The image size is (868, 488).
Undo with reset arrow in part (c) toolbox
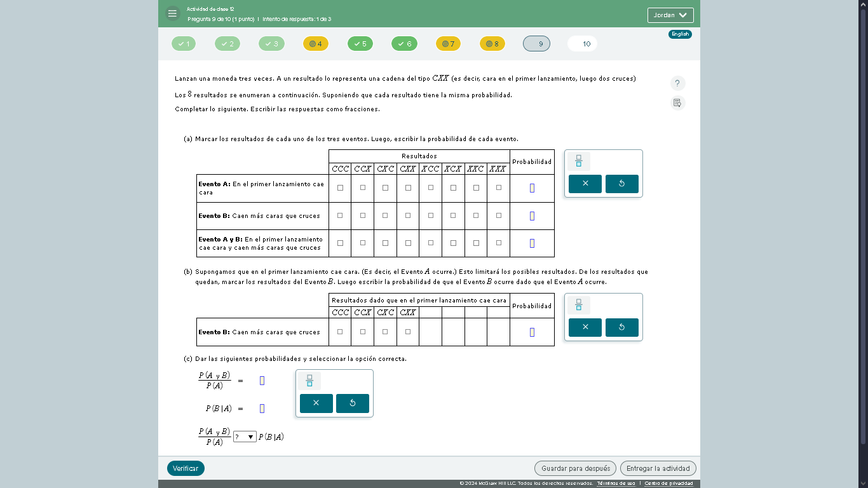(353, 403)
